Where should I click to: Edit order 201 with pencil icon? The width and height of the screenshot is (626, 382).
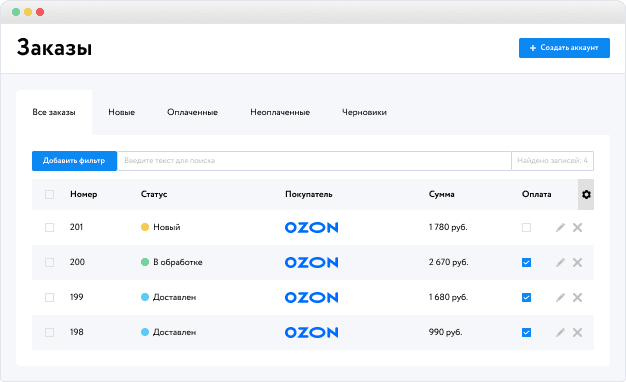click(561, 228)
